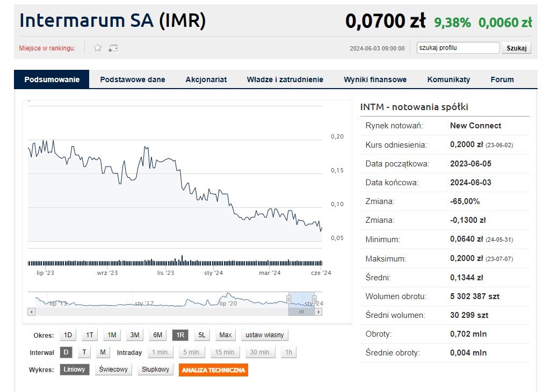550x392 pixels.
Task: Set the chart period to 1M
Action: [x=112, y=335]
